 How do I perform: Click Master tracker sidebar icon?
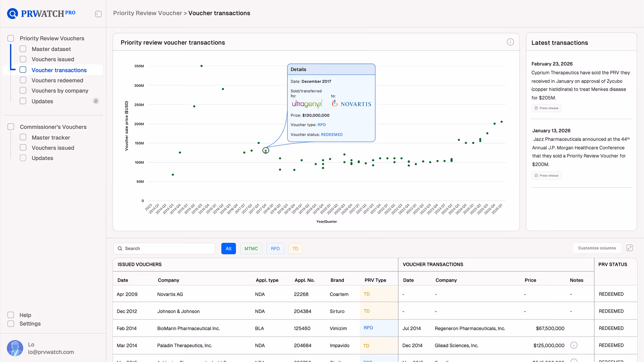click(23, 137)
